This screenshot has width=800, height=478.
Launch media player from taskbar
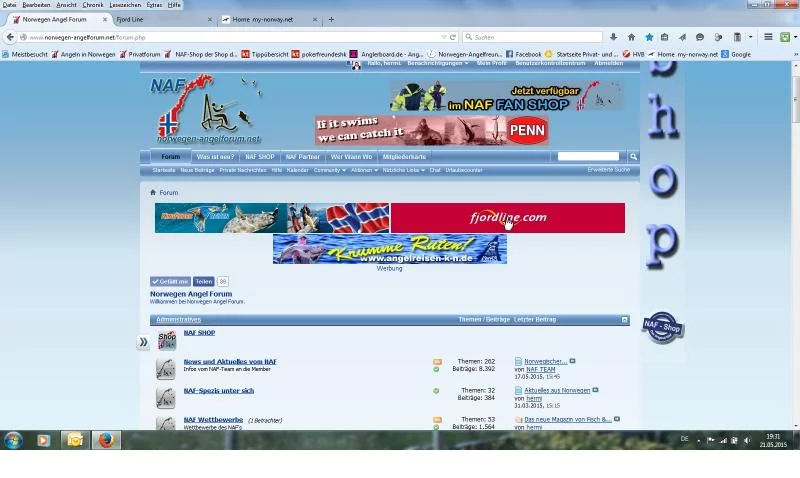44,440
